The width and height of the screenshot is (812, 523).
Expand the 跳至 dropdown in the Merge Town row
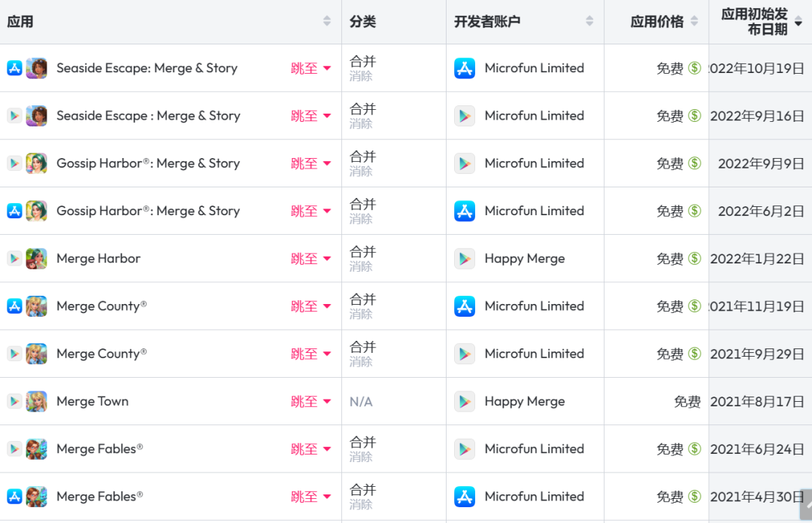tap(311, 401)
